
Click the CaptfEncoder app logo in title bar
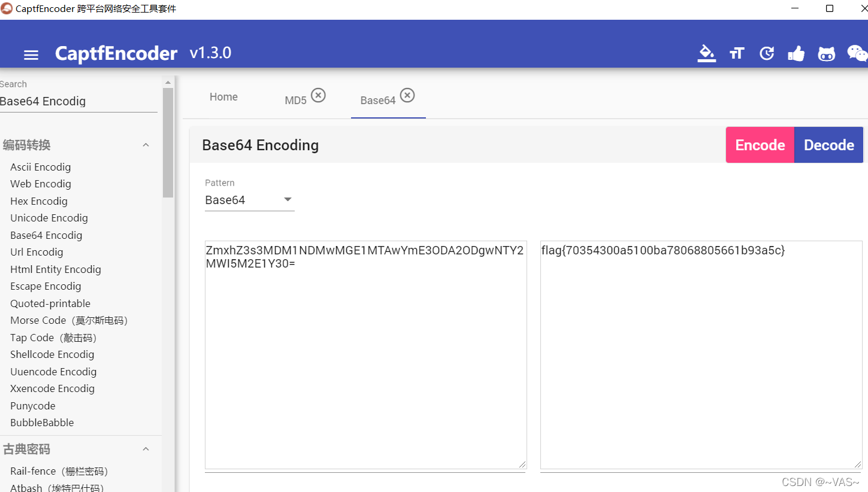pos(7,8)
